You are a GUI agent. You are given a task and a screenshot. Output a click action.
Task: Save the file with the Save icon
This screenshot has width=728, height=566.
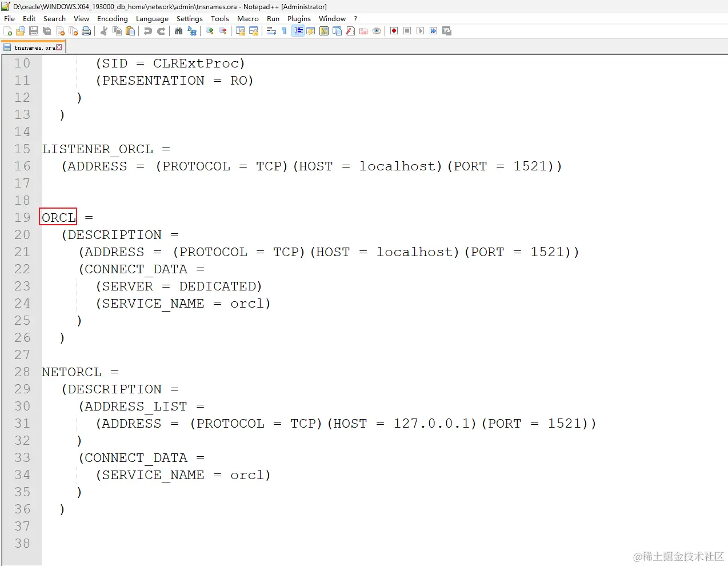coord(34,31)
